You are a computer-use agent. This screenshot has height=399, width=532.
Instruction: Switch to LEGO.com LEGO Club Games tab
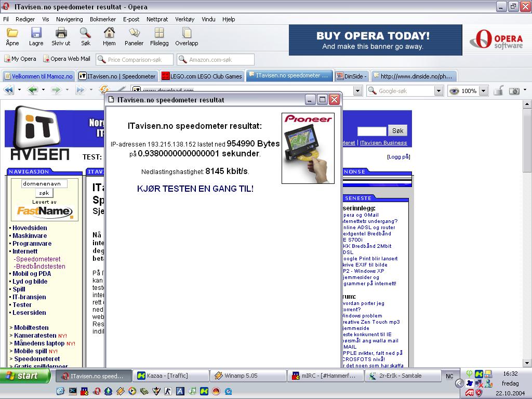pyautogui.click(x=202, y=76)
